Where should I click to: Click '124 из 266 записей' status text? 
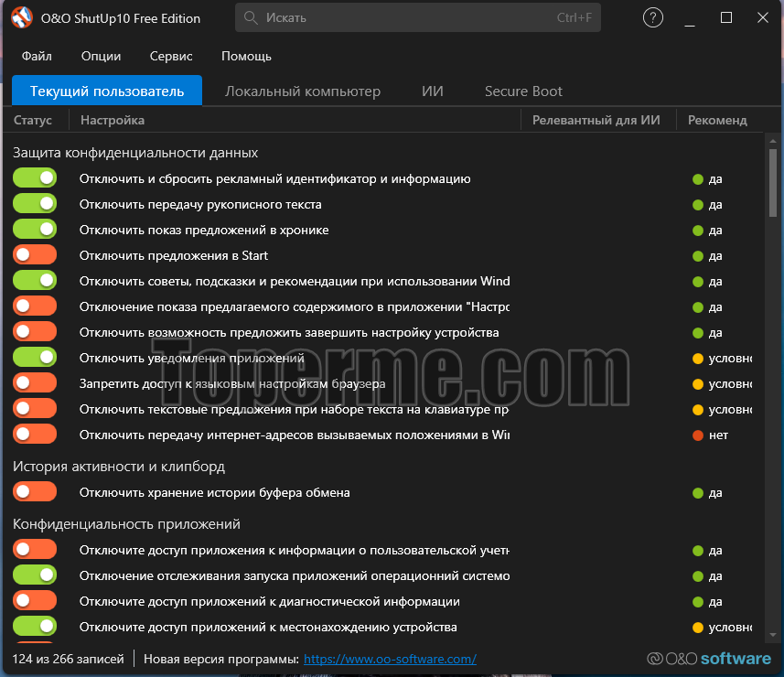point(68,659)
